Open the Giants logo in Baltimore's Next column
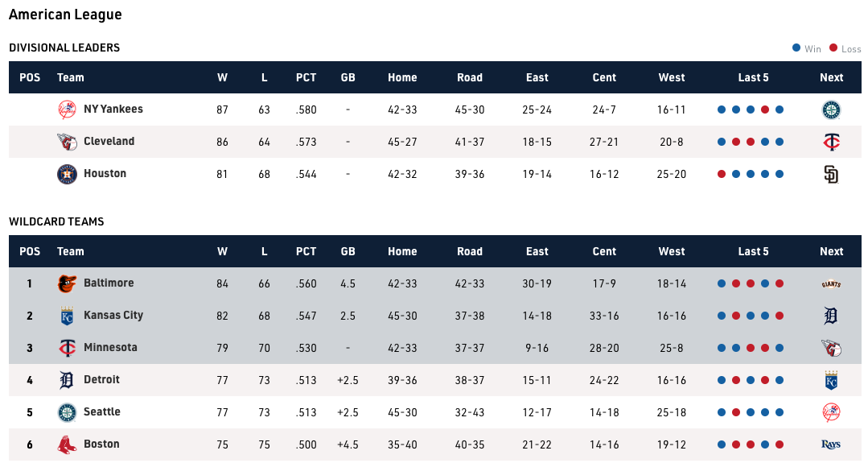Screen dimensions: 868x463 point(831,283)
